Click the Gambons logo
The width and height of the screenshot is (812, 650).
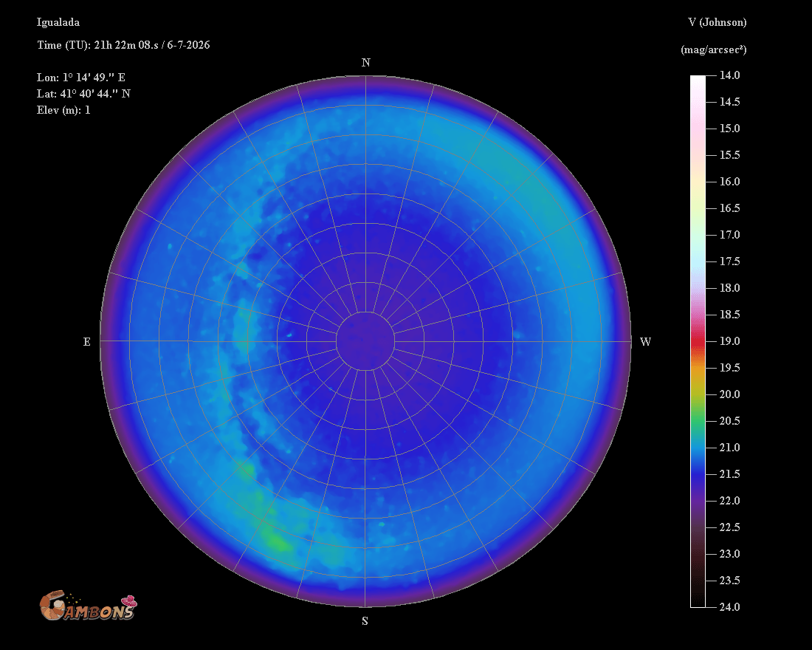point(89,606)
